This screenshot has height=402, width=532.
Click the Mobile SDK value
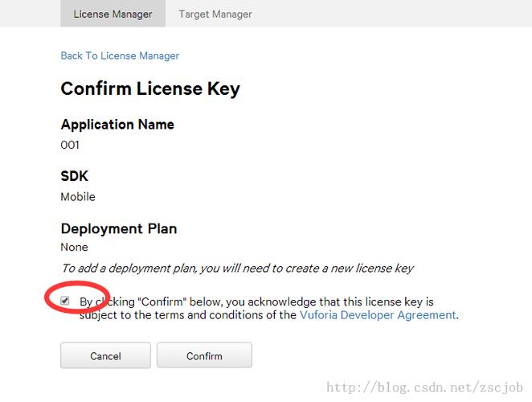[x=78, y=197]
